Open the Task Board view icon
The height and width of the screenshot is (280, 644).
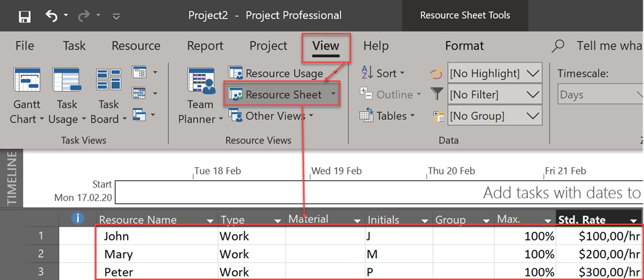click(108, 80)
